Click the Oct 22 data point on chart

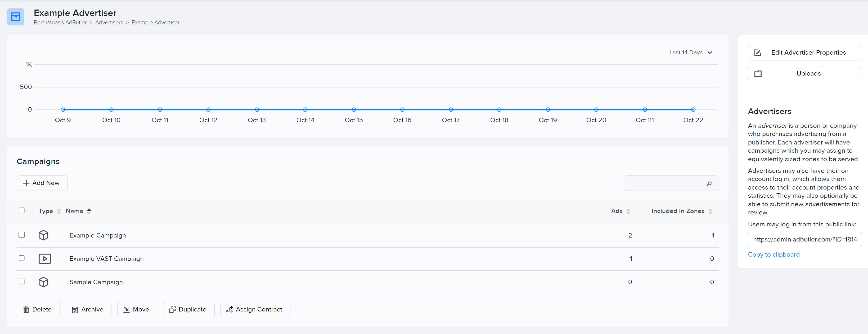(x=693, y=110)
